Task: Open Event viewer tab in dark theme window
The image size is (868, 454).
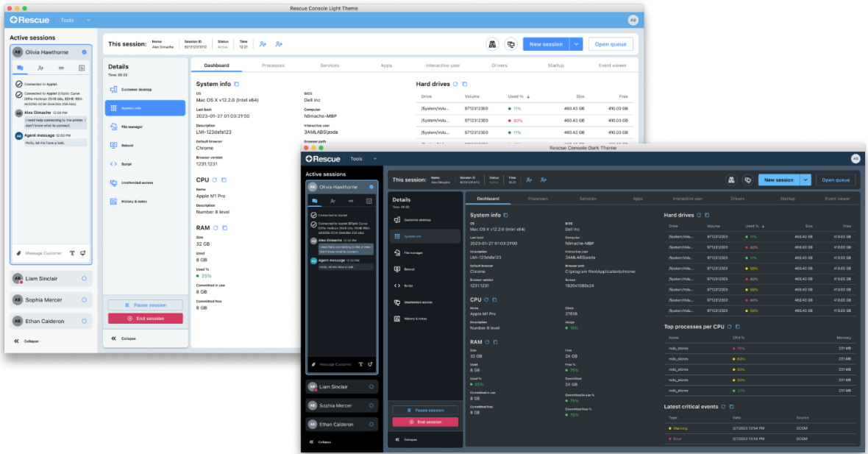Action: point(837,199)
